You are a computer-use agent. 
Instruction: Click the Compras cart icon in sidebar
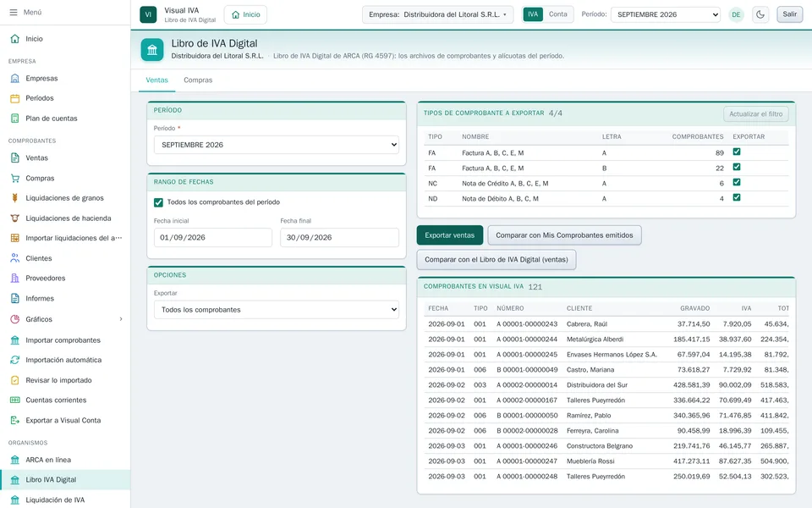tap(15, 179)
